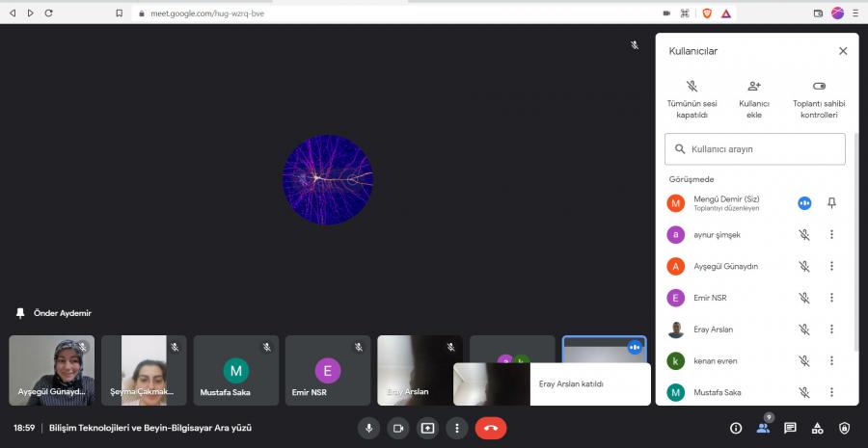
Task: Click "Tümünün sesi kapatıldı" mute all button
Action: click(x=692, y=99)
